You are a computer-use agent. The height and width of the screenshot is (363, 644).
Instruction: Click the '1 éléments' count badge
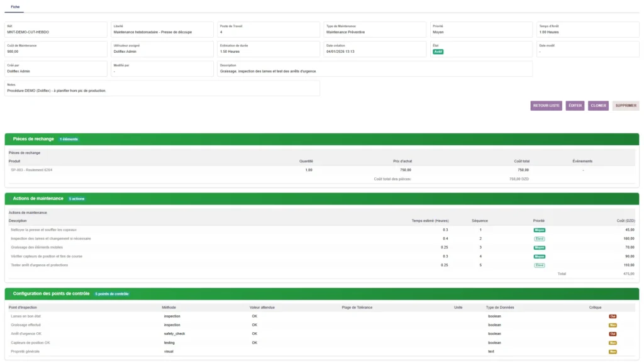tap(69, 139)
